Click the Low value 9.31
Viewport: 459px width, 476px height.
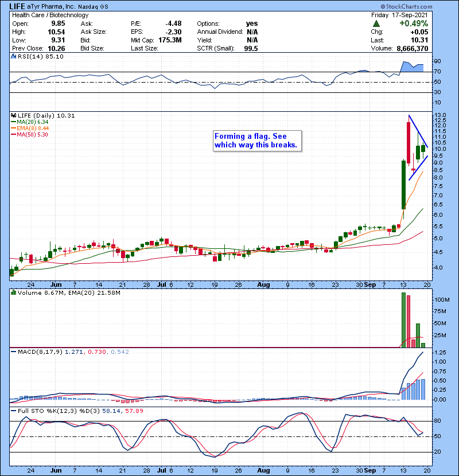pos(58,40)
